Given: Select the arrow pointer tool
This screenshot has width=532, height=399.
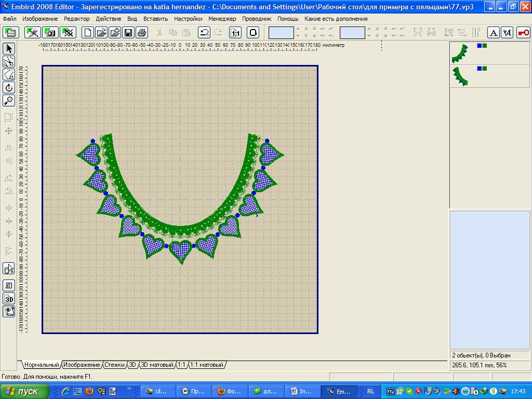Looking at the screenshot, I should coord(9,49).
